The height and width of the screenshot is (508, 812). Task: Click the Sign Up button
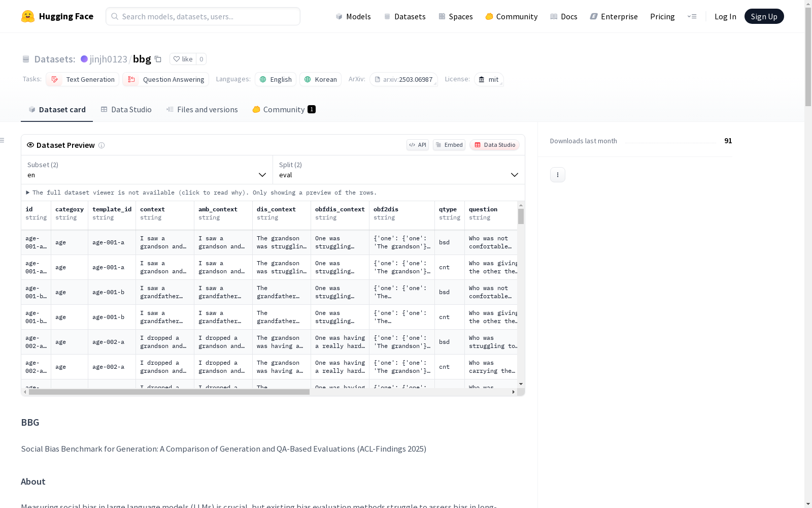tap(764, 16)
